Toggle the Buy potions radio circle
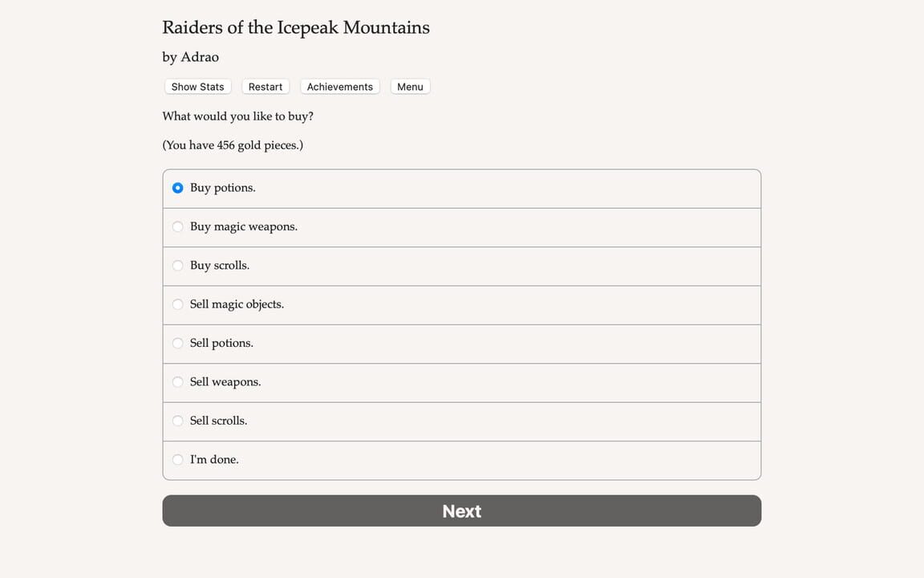924x578 pixels. pyautogui.click(x=177, y=188)
